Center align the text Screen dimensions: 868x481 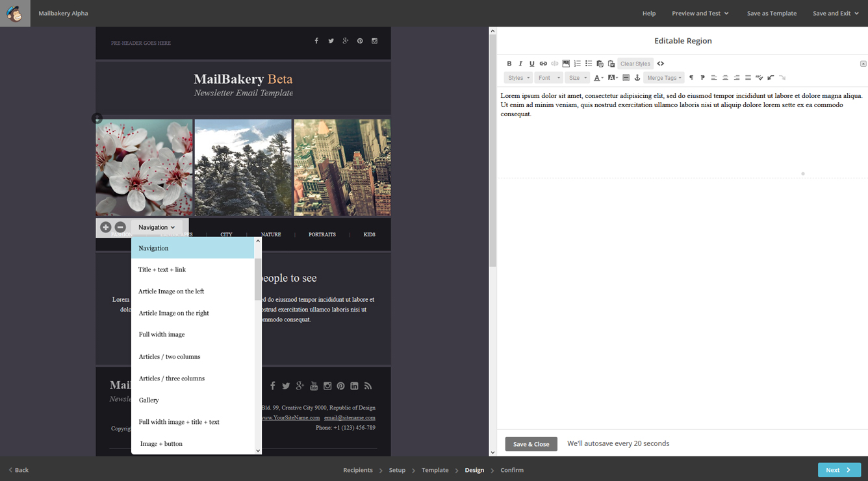[725, 78]
